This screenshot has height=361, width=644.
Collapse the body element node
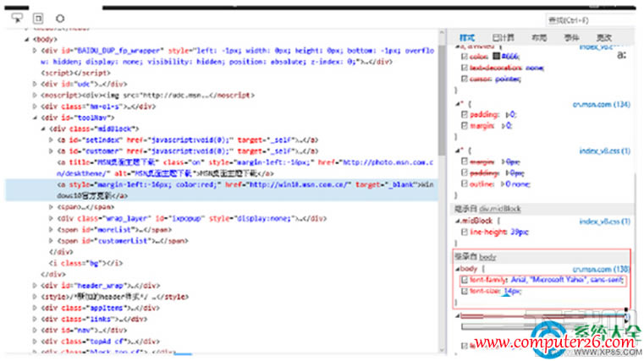pyautogui.click(x=26, y=39)
